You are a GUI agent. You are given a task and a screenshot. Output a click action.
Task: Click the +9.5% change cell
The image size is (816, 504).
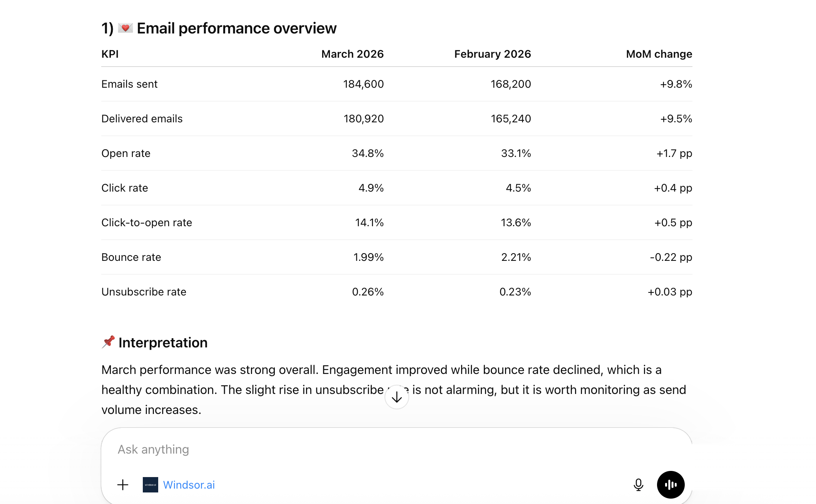tap(676, 118)
